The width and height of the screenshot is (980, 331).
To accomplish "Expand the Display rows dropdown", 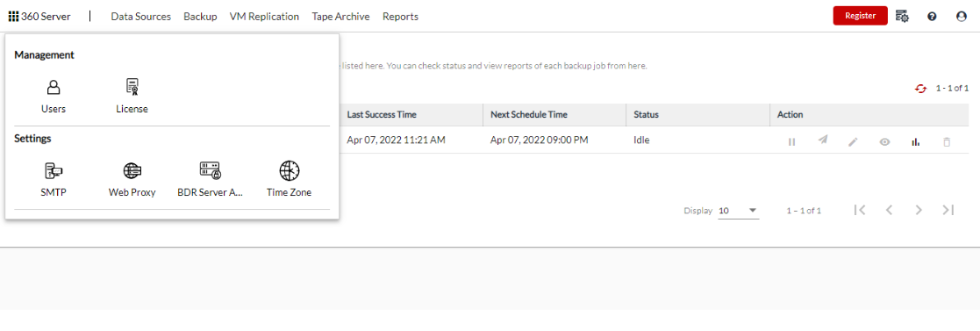I will pos(738,211).
